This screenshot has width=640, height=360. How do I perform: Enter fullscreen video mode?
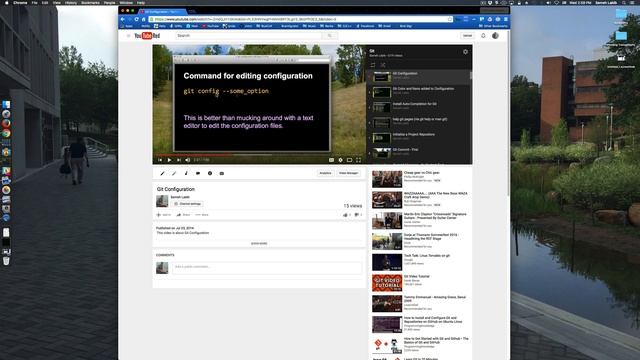358,160
